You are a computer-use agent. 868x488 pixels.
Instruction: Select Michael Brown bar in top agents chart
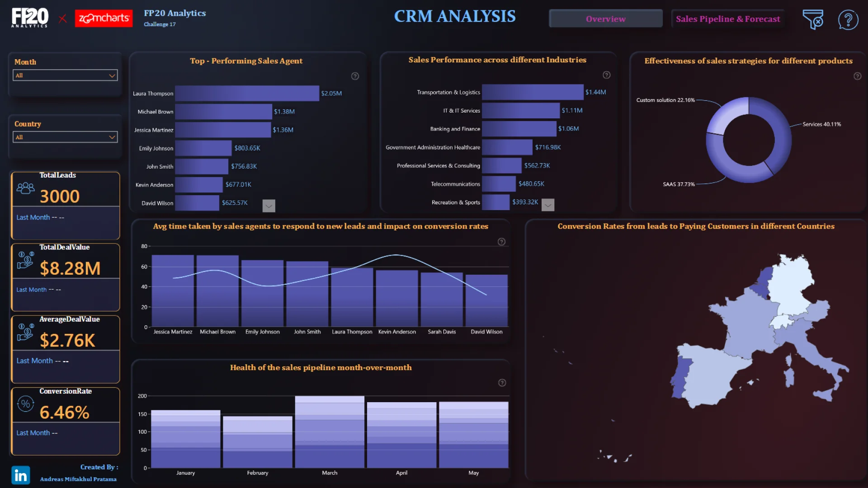pyautogui.click(x=223, y=112)
